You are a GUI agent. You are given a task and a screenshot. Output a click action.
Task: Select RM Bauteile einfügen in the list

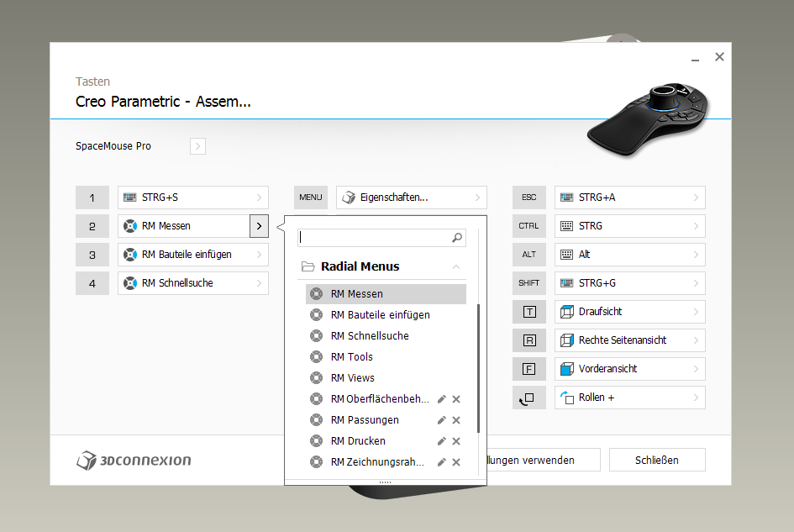click(386, 315)
